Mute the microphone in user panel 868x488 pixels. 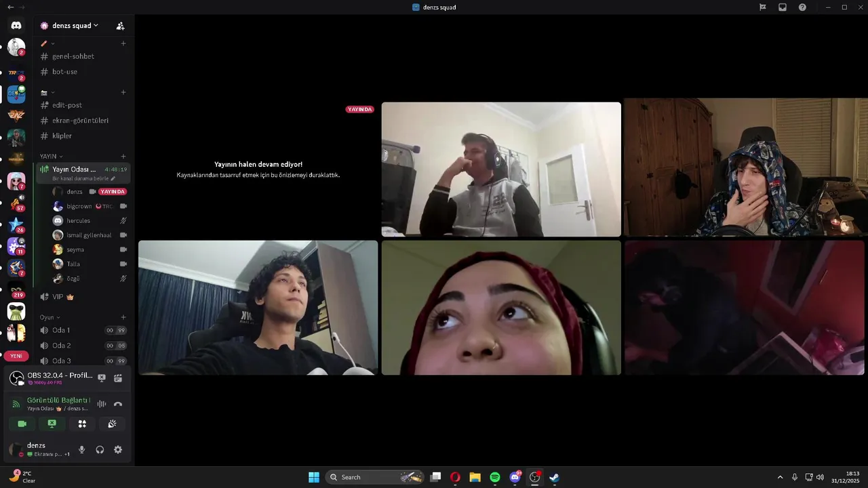(82, 449)
